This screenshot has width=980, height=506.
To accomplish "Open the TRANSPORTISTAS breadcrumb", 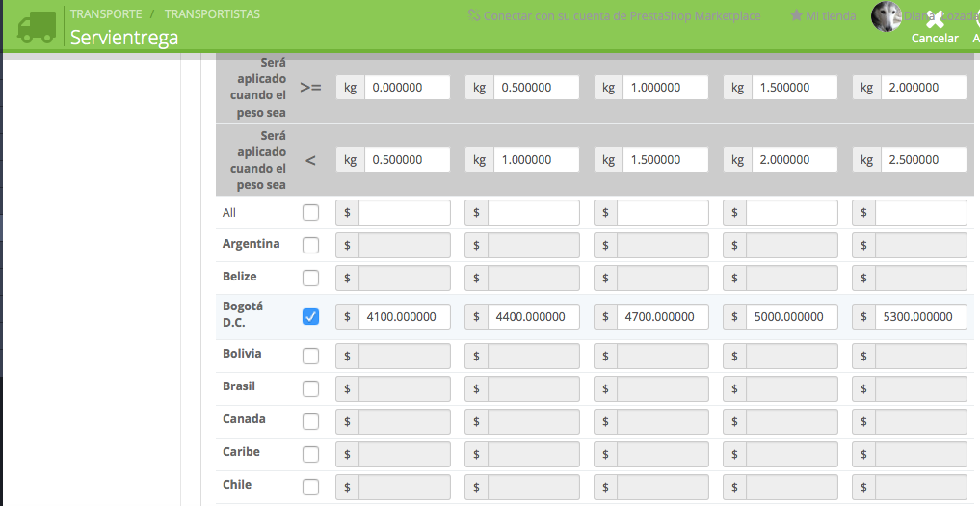I will [x=212, y=13].
